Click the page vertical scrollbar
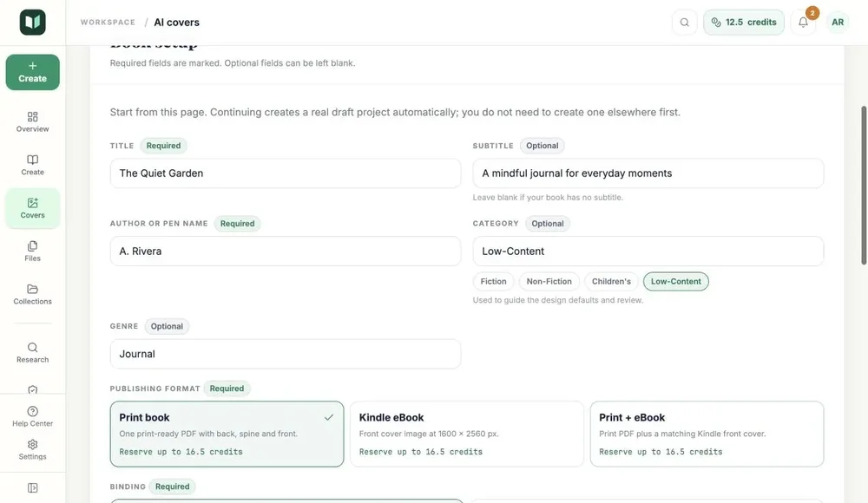The height and width of the screenshot is (503, 868). pos(864,186)
